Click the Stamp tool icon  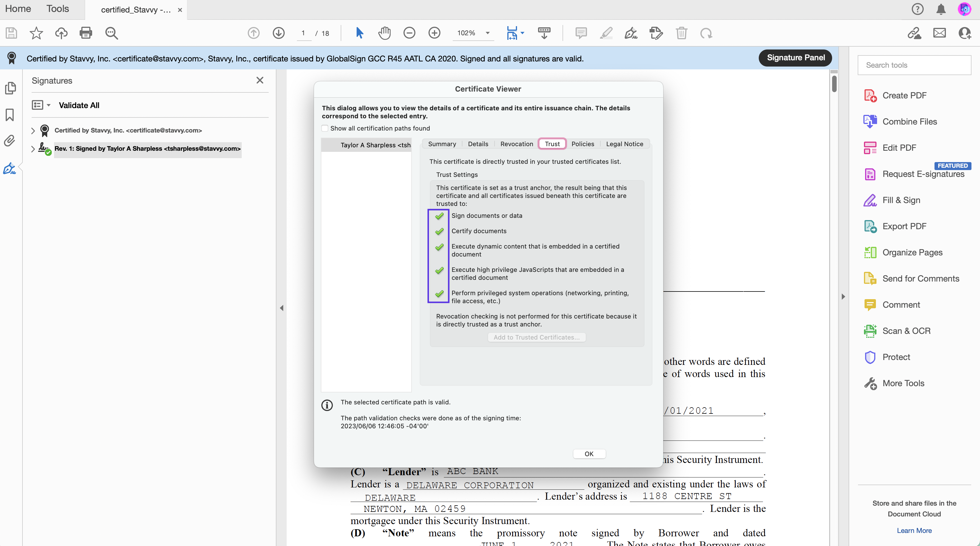click(x=656, y=33)
